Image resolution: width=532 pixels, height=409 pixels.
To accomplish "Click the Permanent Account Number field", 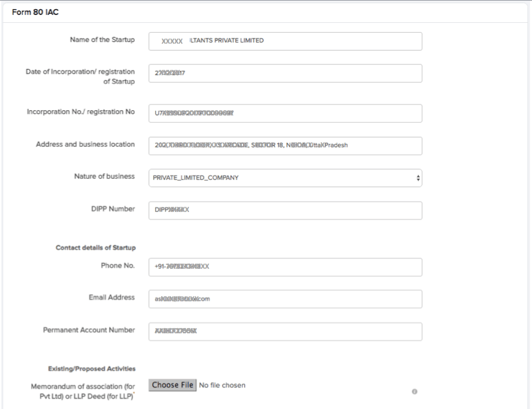I will tap(285, 331).
